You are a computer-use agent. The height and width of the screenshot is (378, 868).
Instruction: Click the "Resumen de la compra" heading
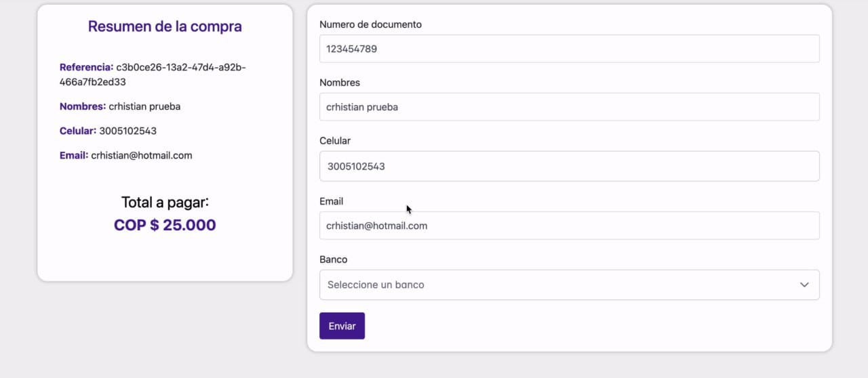tap(165, 26)
